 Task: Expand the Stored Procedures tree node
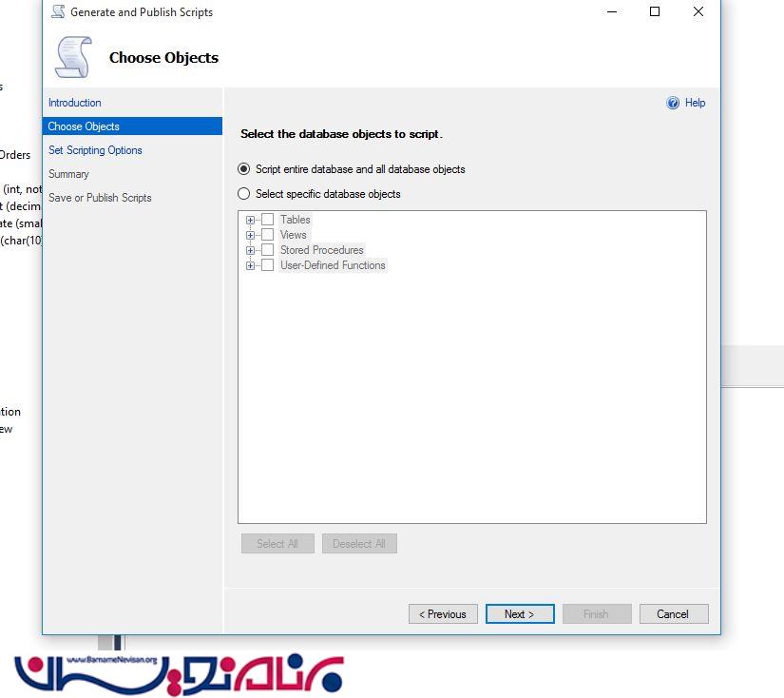[250, 250]
